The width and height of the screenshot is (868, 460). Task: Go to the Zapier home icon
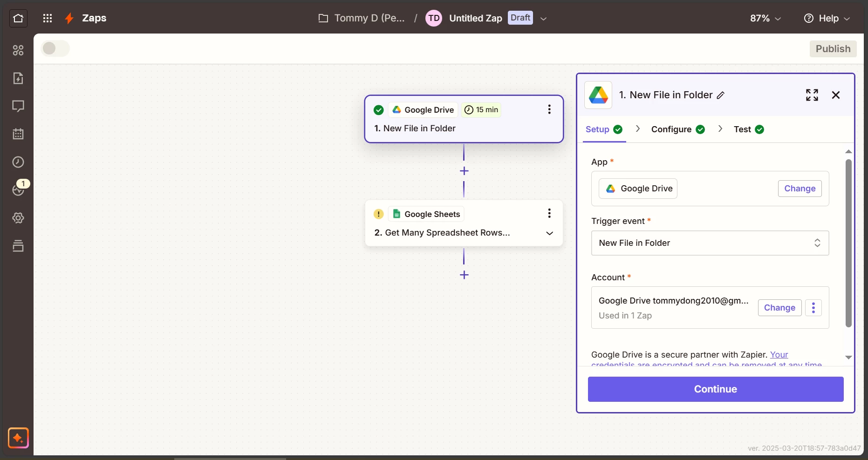click(18, 18)
